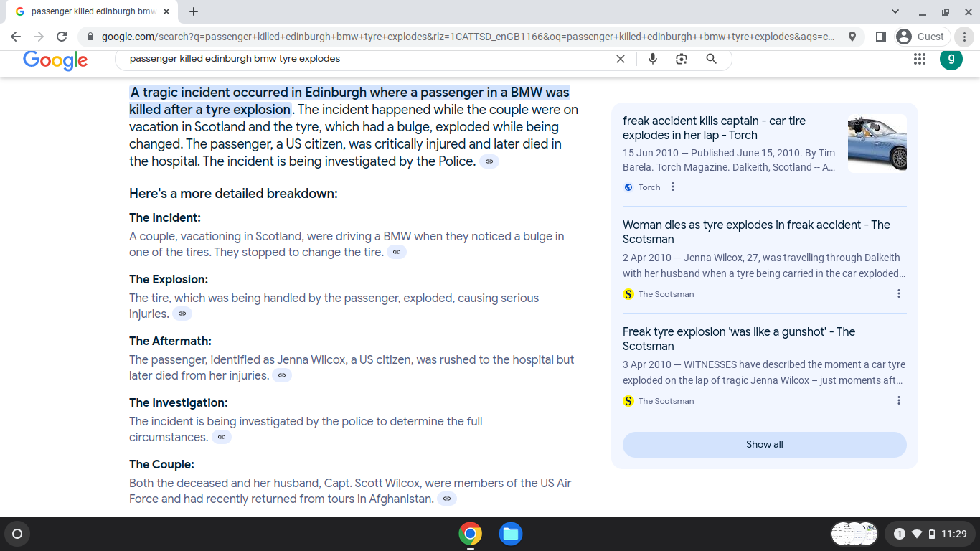
Task: Click the battery status icon
Action: pyautogui.click(x=932, y=534)
